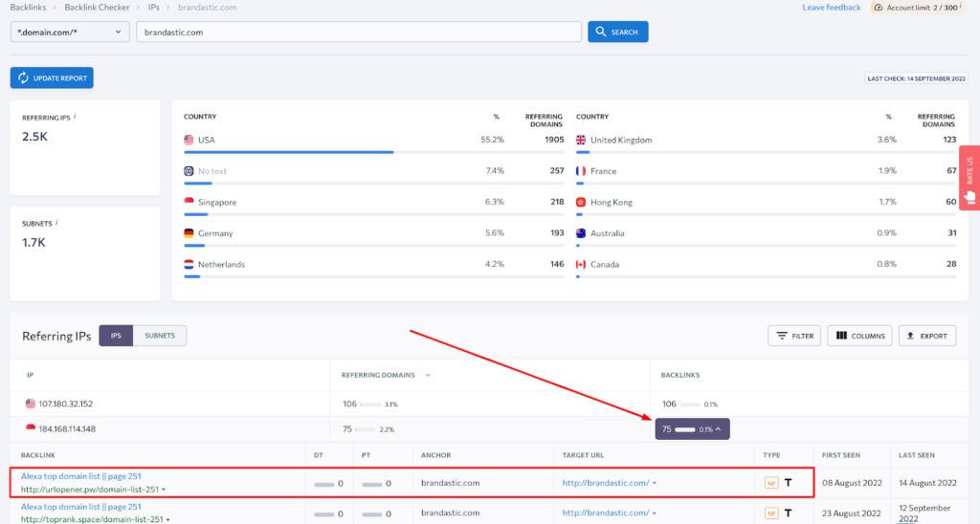Click the info icon beside Referring IPs
Image resolution: width=980 pixels, height=524 pixels.
click(75, 116)
